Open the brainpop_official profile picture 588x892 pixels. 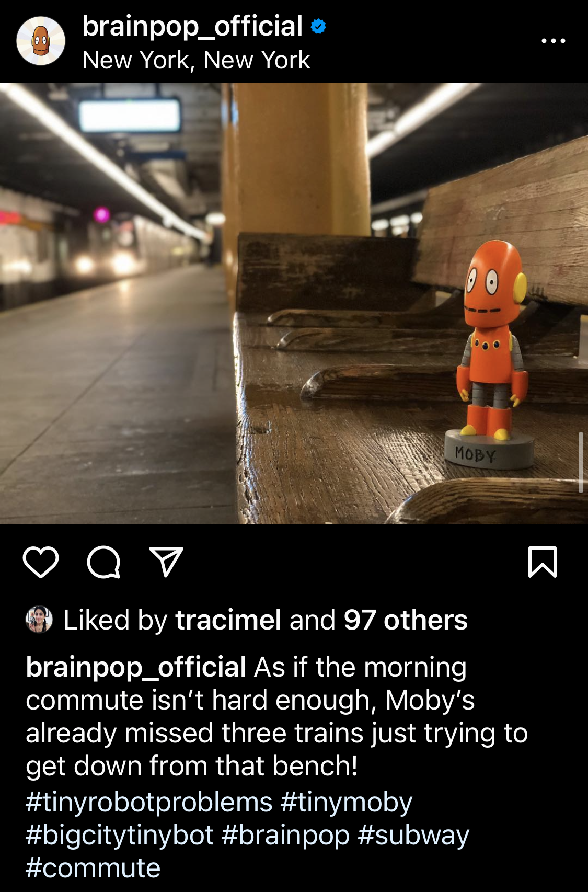tap(41, 41)
